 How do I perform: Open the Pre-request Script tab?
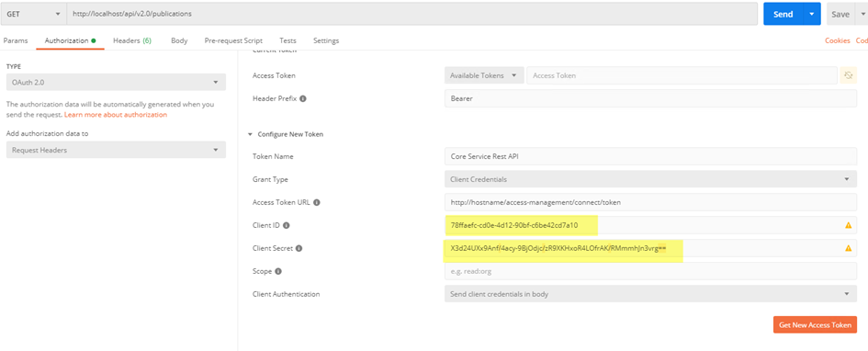[x=233, y=40]
